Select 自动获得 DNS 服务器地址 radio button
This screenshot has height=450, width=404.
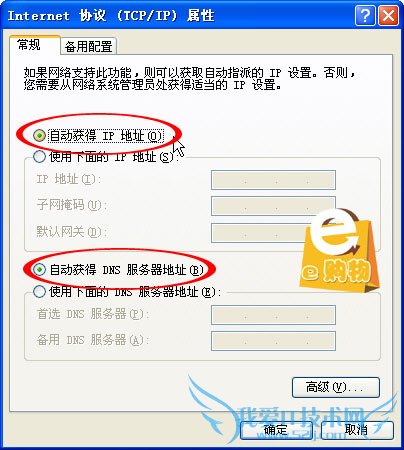coord(39,269)
